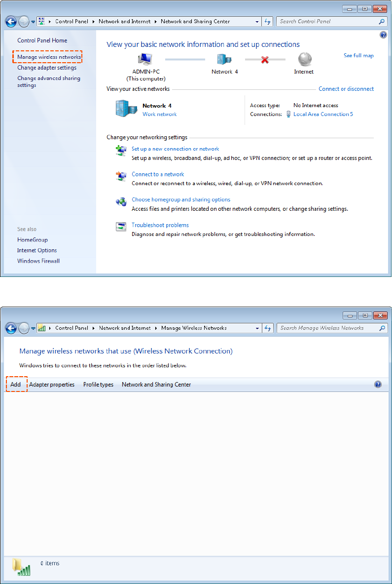392x584 pixels.
Task: Open Local Area Connection 5
Action: point(323,115)
